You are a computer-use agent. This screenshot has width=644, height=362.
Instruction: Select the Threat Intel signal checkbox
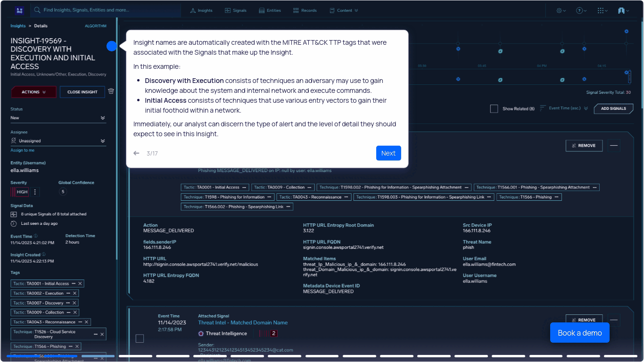coord(140,338)
